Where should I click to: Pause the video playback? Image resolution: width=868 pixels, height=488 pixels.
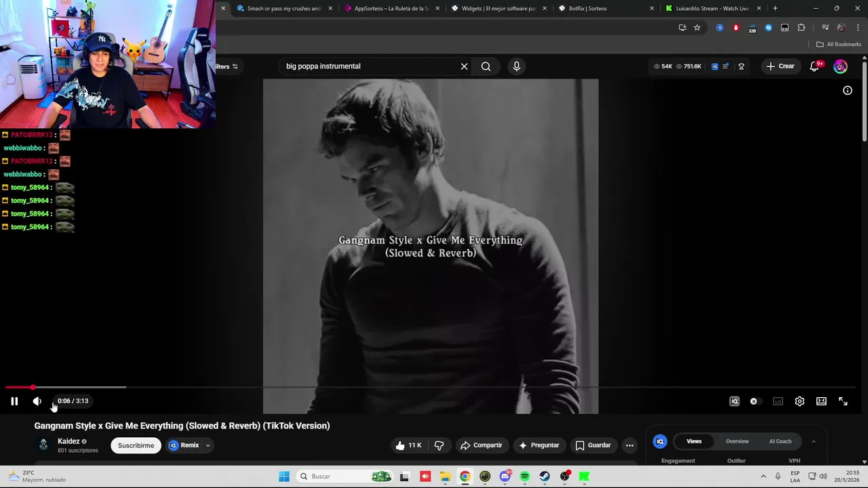pyautogui.click(x=14, y=401)
